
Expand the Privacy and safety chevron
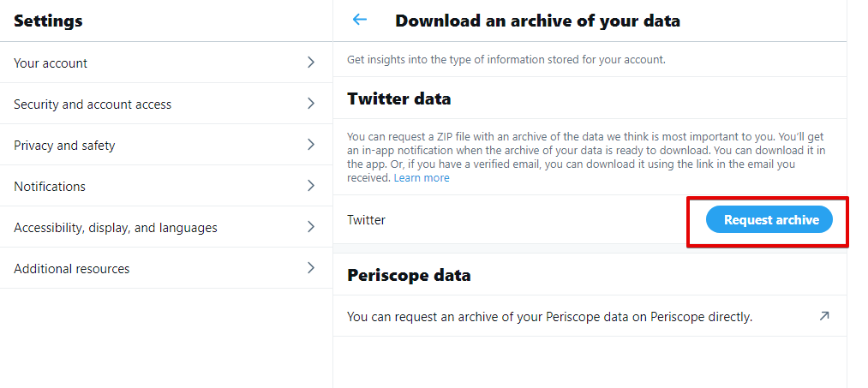click(x=311, y=145)
